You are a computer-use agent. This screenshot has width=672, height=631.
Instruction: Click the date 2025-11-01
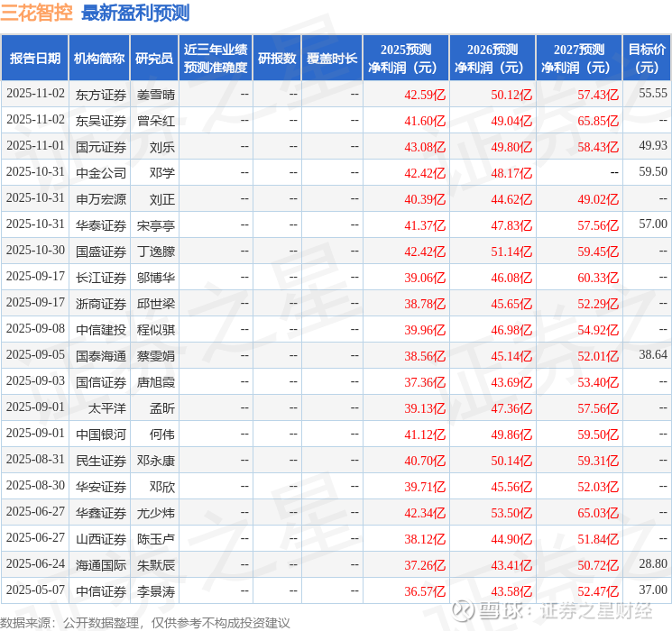(35, 145)
